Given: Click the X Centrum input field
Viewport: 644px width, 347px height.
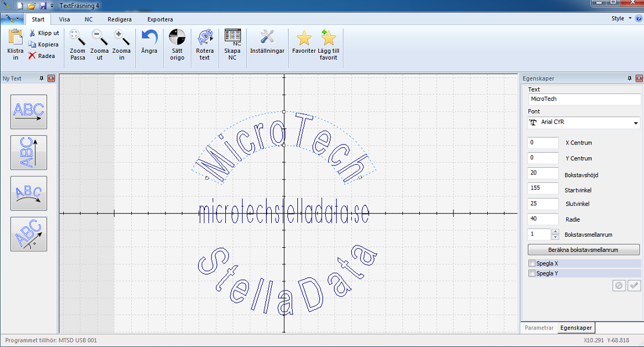Looking at the screenshot, I should [543, 143].
